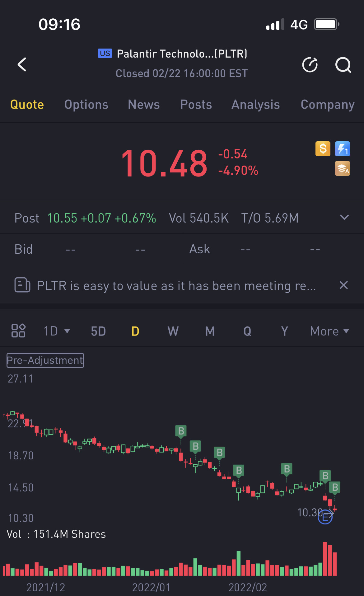364x596 pixels.
Task: Toggle the Pre-Adjustment chart setting
Action: coord(45,360)
